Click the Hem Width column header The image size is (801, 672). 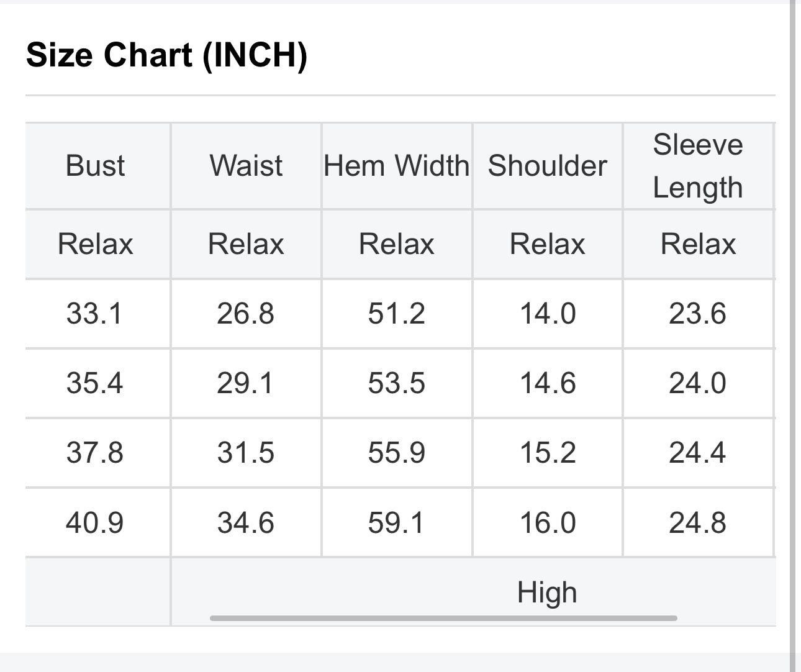click(x=396, y=166)
